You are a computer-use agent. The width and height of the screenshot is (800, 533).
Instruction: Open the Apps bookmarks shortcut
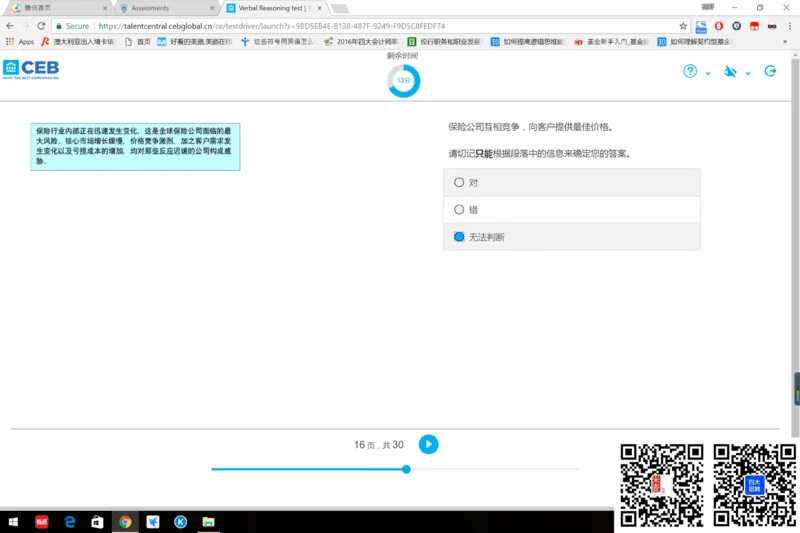[x=20, y=42]
